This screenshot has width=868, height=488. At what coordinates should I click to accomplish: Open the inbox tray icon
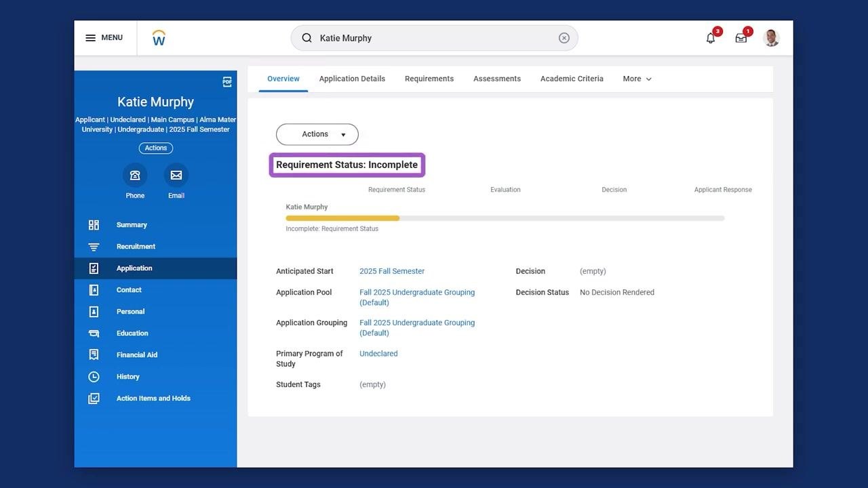(x=741, y=38)
